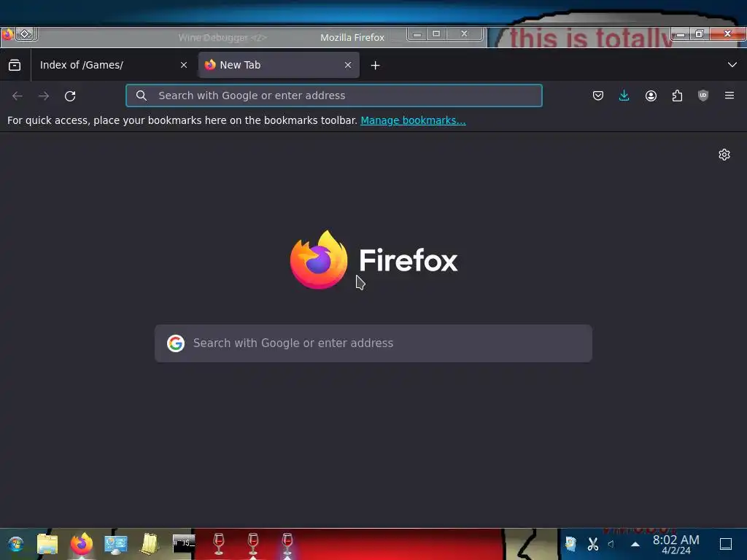Open the file manager folder taskbar icon

click(47, 544)
